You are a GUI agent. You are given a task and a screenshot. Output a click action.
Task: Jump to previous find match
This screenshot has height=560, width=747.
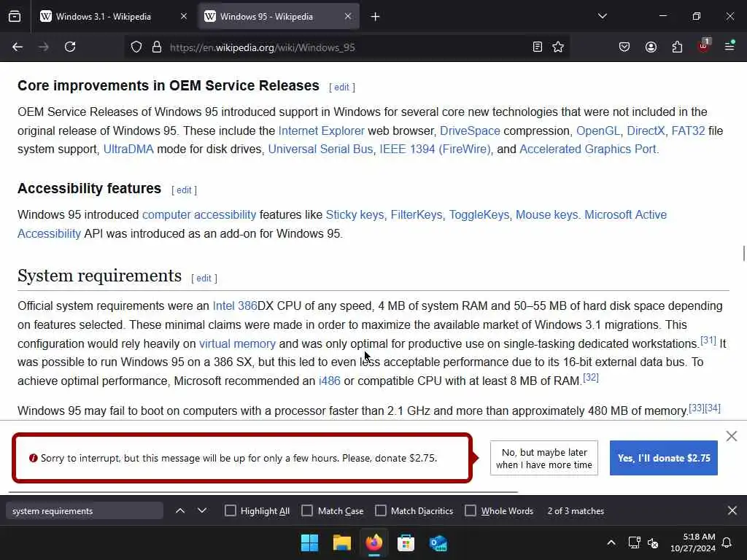point(180,511)
